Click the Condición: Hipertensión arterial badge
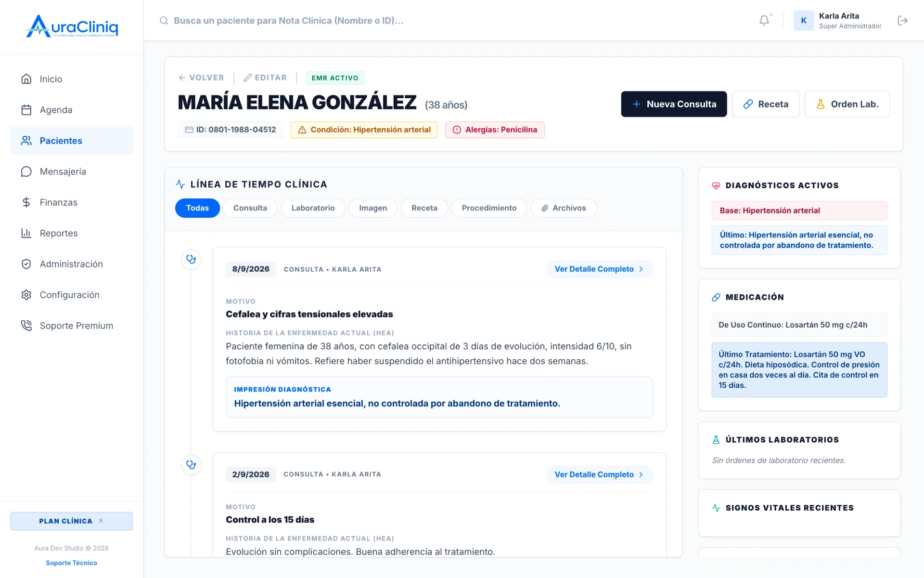The height and width of the screenshot is (578, 924). (364, 130)
